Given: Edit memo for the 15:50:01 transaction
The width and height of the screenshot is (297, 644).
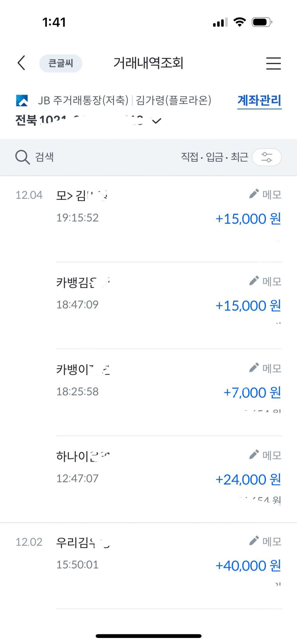Looking at the screenshot, I should pyautogui.click(x=265, y=542).
